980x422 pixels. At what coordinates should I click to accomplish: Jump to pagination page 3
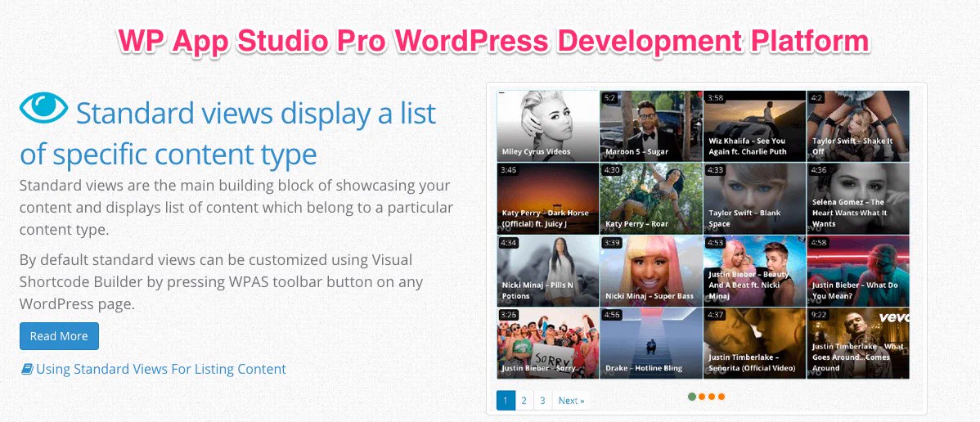click(542, 401)
